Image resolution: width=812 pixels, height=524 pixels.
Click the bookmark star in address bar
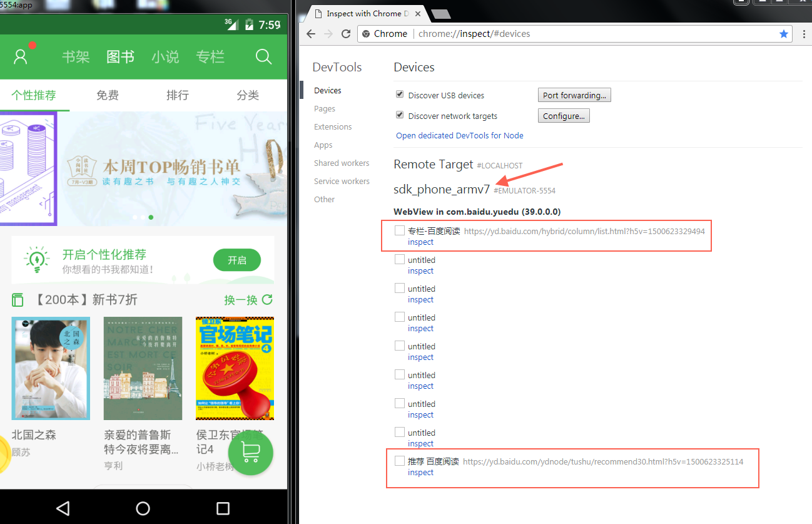(784, 34)
